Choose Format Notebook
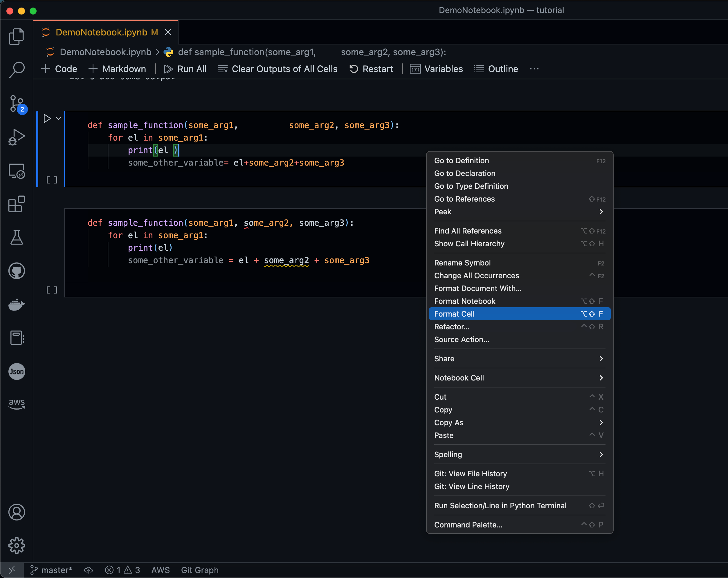This screenshot has width=728, height=578. pyautogui.click(x=520, y=301)
